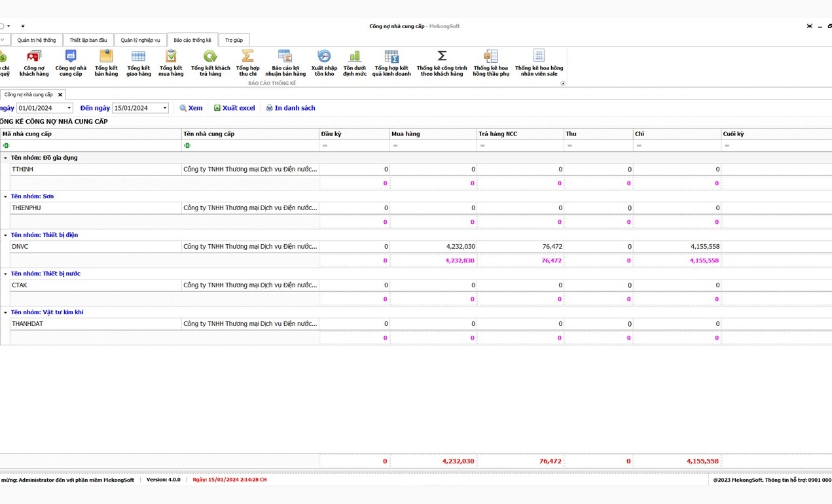Open the Báo cáo lợi nhuận bán hàng report
Image resolution: width=832 pixels, height=504 pixels.
coord(285,63)
